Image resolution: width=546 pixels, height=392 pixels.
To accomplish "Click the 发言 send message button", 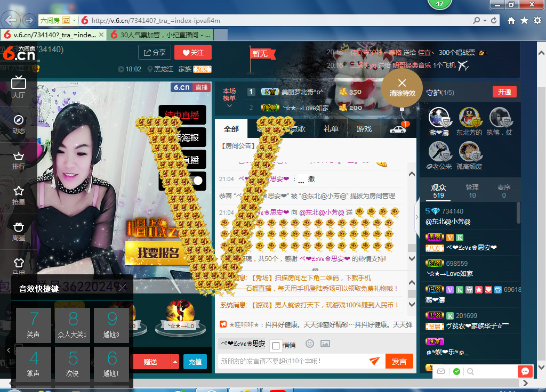I will (x=399, y=362).
